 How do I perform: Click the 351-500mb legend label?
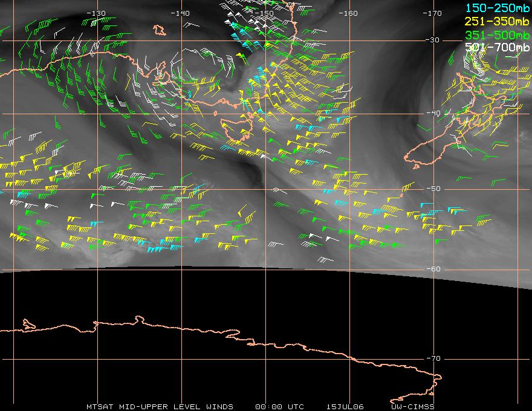coord(497,35)
